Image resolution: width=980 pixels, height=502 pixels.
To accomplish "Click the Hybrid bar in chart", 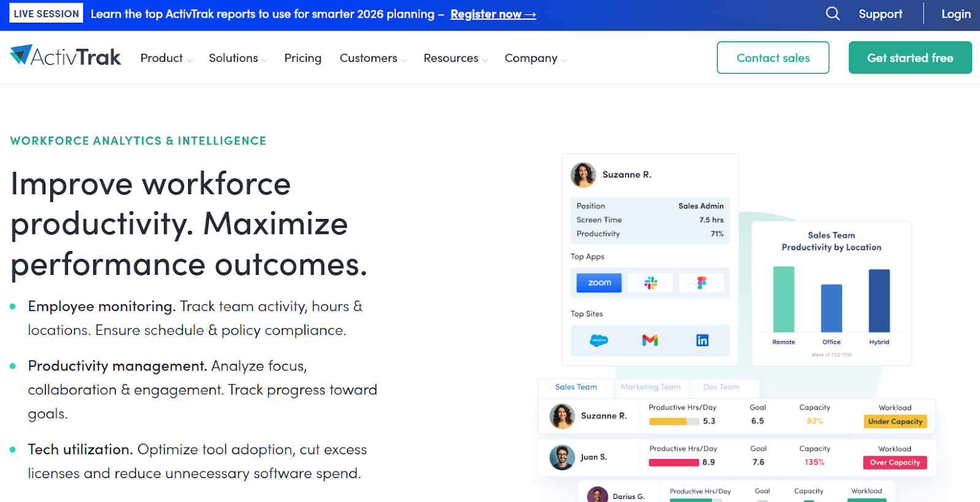I will 879,301.
